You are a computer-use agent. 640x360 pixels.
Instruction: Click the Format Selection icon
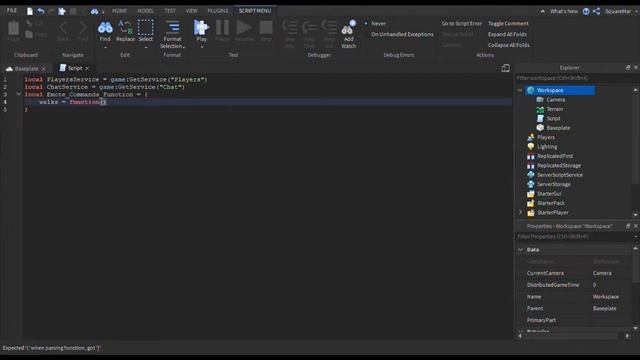coord(172,27)
